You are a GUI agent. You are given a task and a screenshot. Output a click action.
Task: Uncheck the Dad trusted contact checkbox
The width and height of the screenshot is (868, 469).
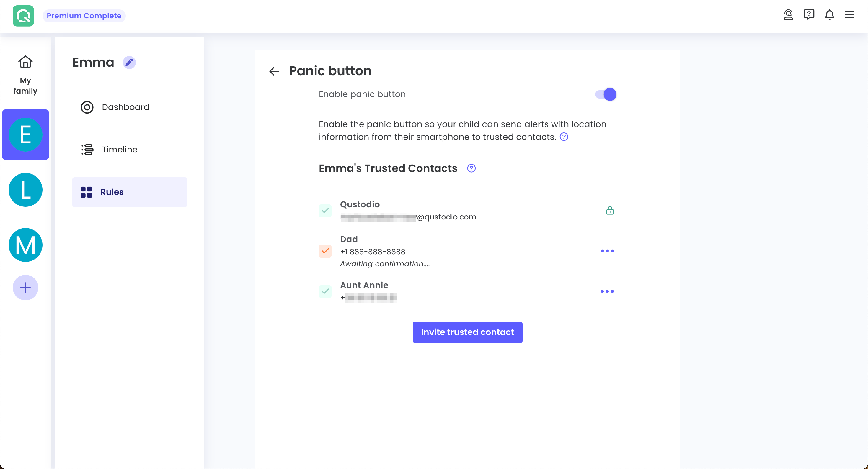click(x=325, y=251)
